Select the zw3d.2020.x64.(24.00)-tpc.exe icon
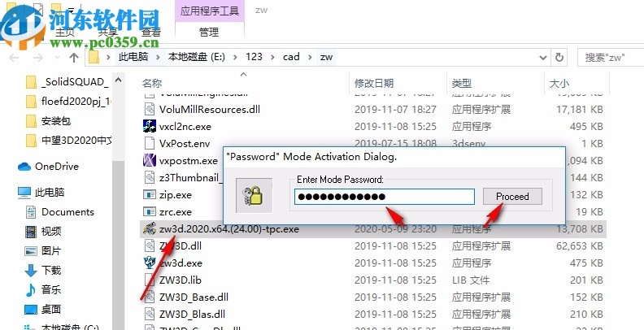 pyautogui.click(x=149, y=228)
